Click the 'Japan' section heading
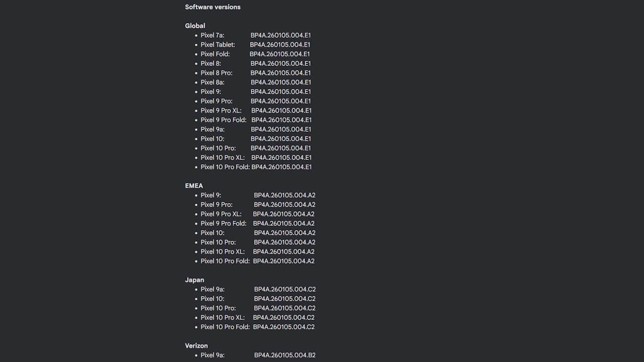The image size is (644, 362). [x=194, y=280]
